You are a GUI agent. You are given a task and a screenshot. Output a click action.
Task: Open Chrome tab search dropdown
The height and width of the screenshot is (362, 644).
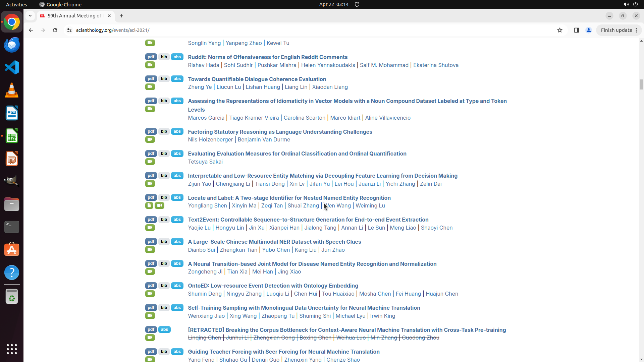click(x=30, y=16)
